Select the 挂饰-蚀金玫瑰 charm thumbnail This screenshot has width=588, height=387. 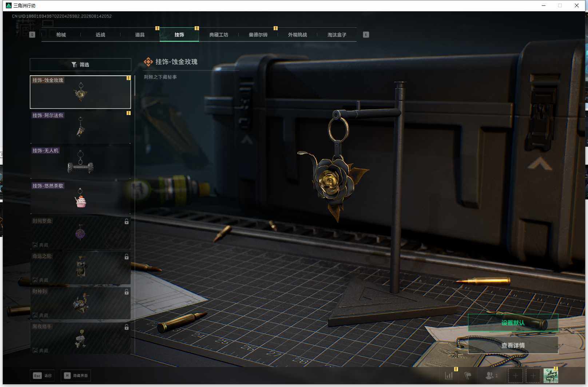[80, 92]
